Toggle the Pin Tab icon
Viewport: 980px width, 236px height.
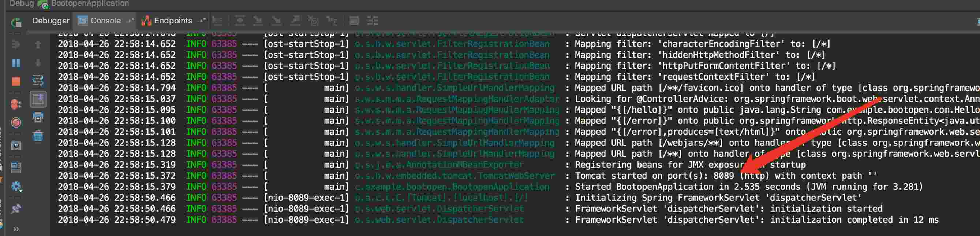[x=16, y=209]
